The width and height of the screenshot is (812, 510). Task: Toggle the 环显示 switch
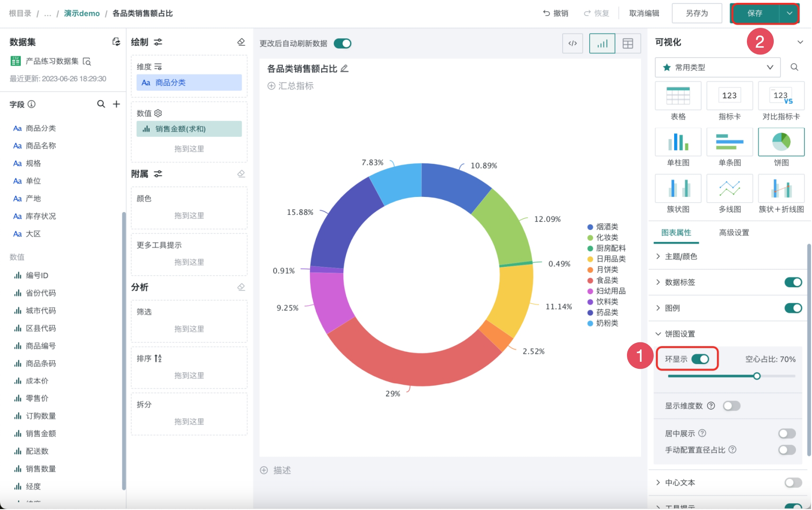(700, 359)
